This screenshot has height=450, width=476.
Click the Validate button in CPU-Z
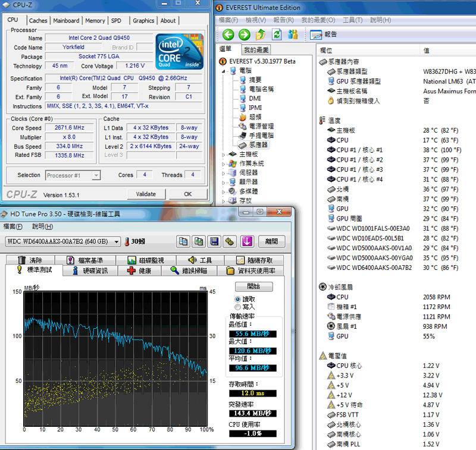coord(146,194)
